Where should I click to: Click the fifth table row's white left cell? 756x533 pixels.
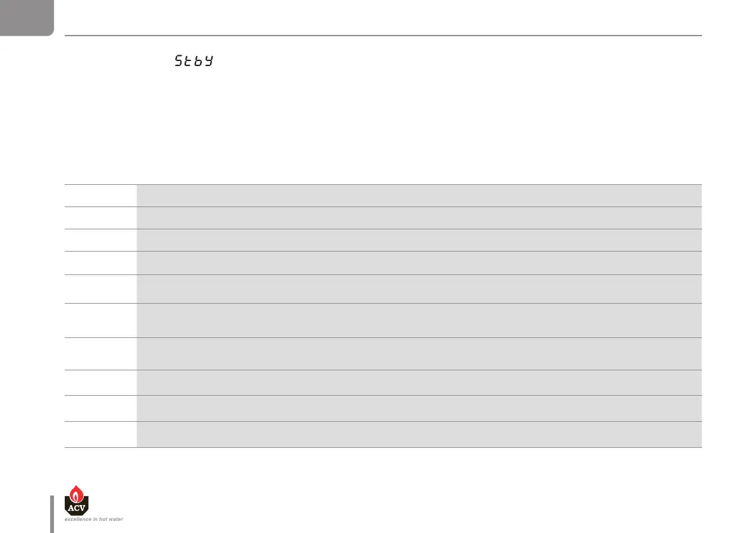tap(100, 289)
